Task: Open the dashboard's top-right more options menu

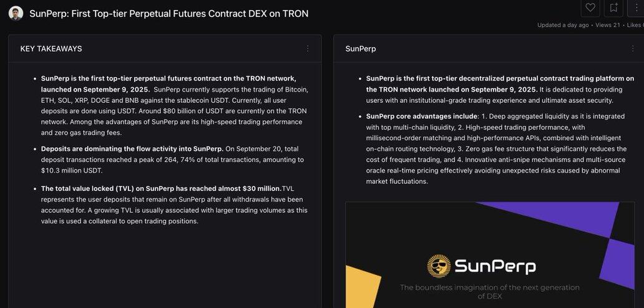Action: point(637,7)
